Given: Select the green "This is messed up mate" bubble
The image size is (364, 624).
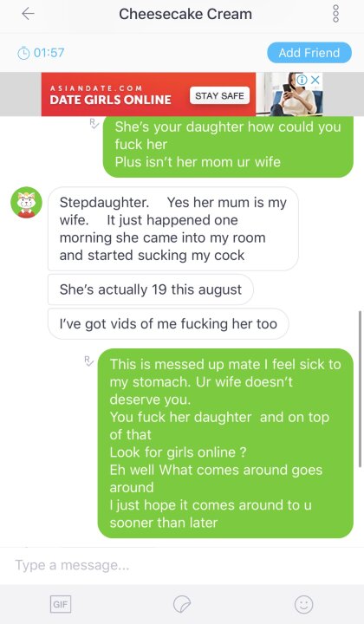Looking at the screenshot, I should pos(225,443).
